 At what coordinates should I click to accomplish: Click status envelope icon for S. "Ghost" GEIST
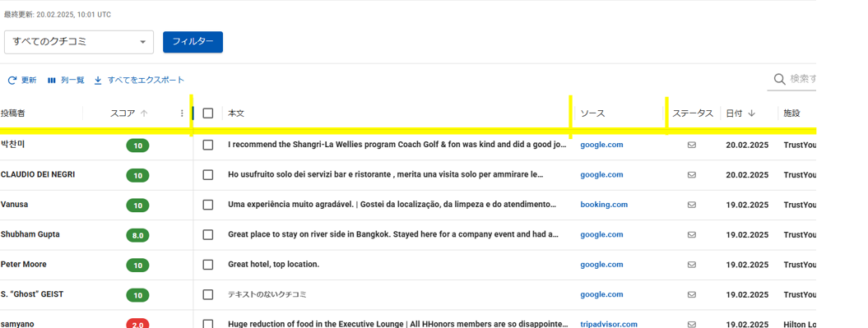click(x=691, y=294)
